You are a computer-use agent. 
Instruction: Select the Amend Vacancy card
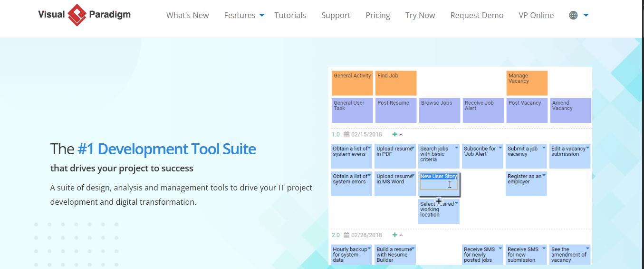(571, 110)
